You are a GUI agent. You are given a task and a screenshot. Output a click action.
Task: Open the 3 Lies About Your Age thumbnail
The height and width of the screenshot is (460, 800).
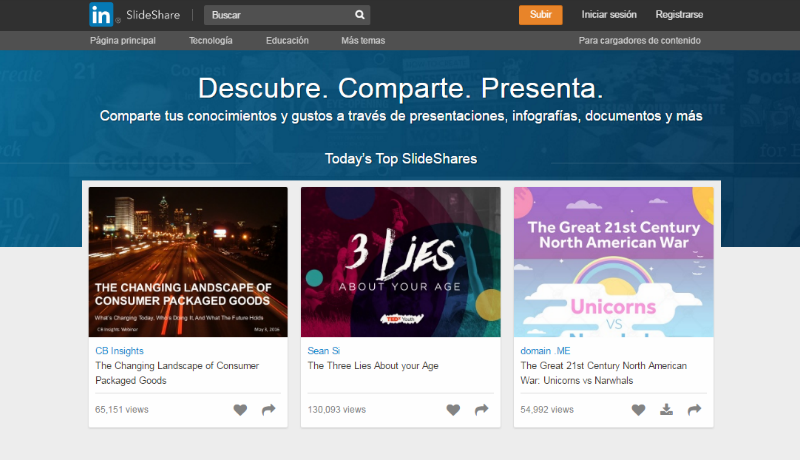(401, 262)
